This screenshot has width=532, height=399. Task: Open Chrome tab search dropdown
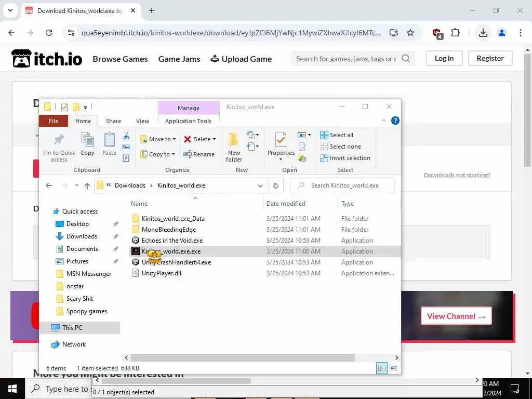(10, 10)
